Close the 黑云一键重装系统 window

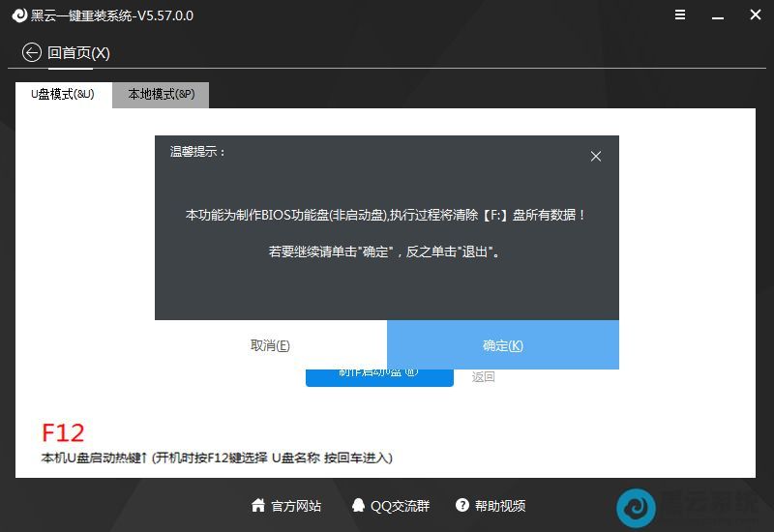coord(755,15)
